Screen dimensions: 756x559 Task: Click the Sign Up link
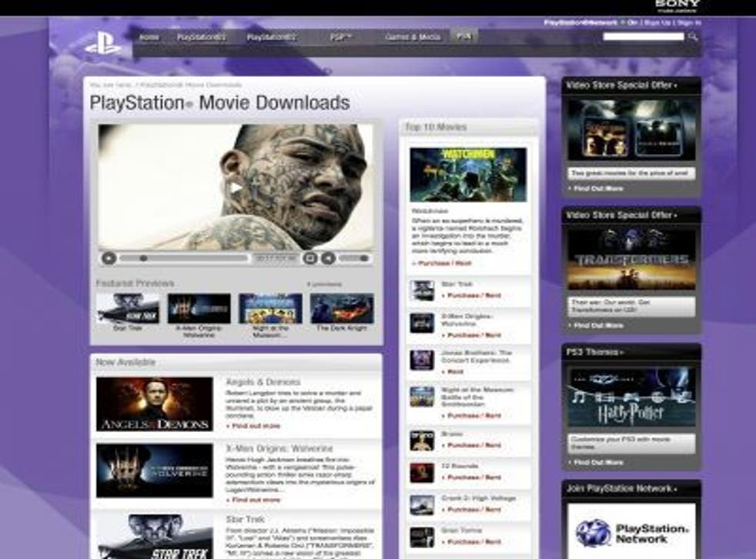657,22
